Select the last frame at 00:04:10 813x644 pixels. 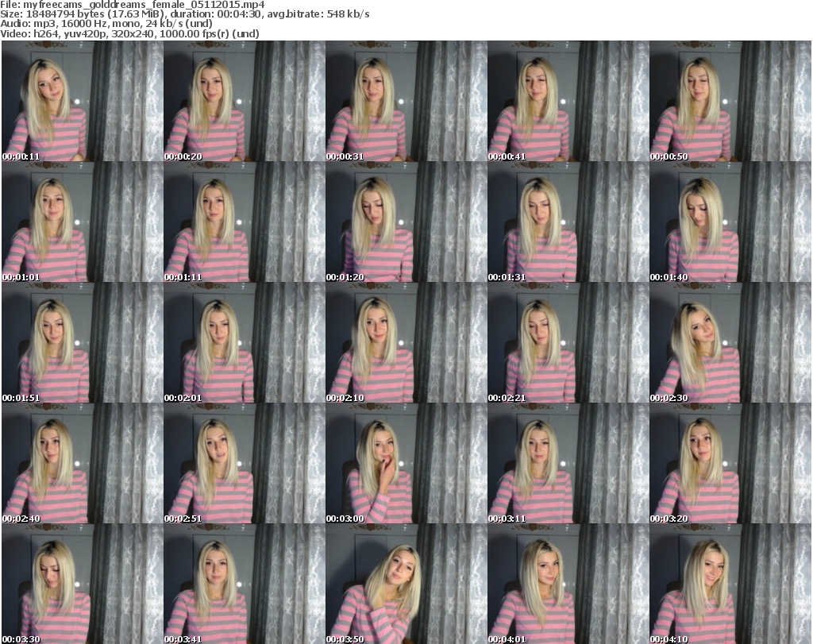coord(730,584)
